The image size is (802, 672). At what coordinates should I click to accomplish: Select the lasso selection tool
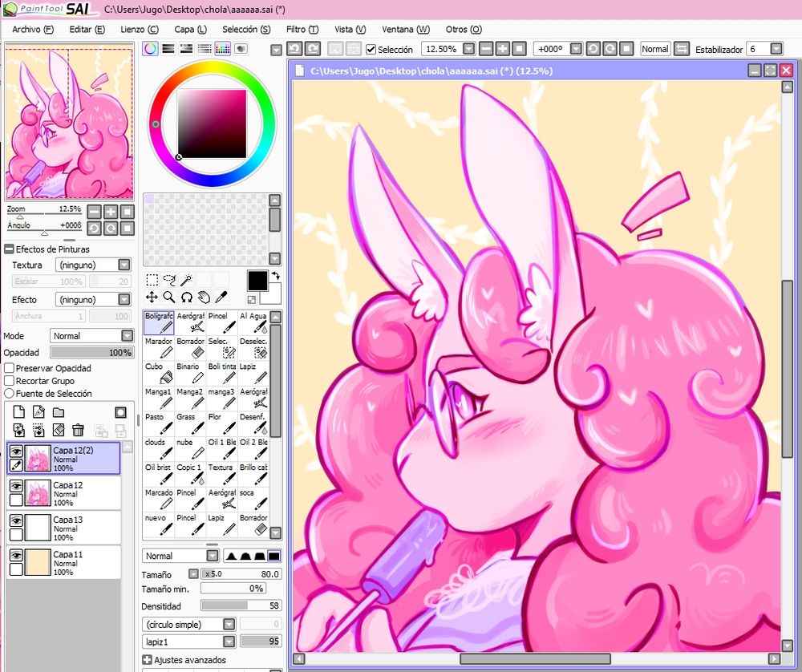169,280
